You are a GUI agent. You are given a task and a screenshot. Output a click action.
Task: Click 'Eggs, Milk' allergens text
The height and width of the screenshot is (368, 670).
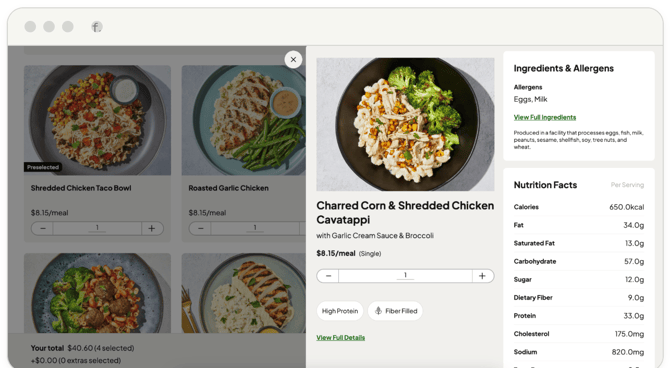pyautogui.click(x=530, y=99)
